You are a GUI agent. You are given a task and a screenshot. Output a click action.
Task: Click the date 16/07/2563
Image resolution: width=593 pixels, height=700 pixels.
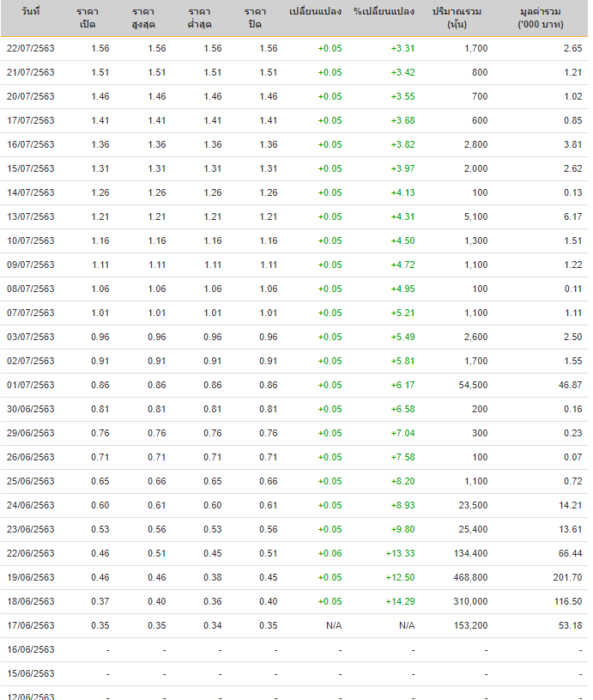[30, 144]
